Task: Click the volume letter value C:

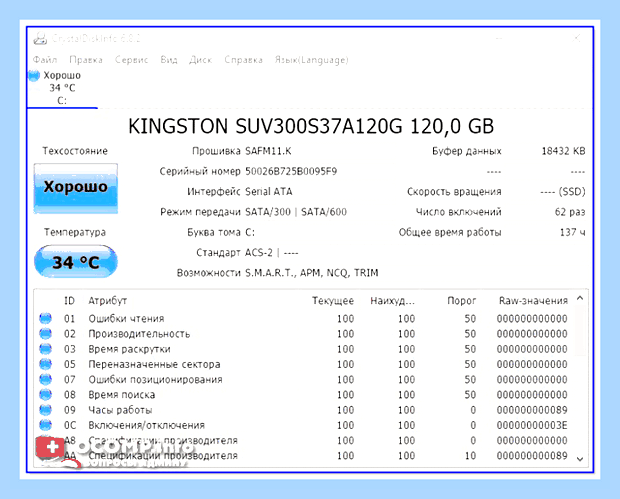Action: click(x=250, y=232)
